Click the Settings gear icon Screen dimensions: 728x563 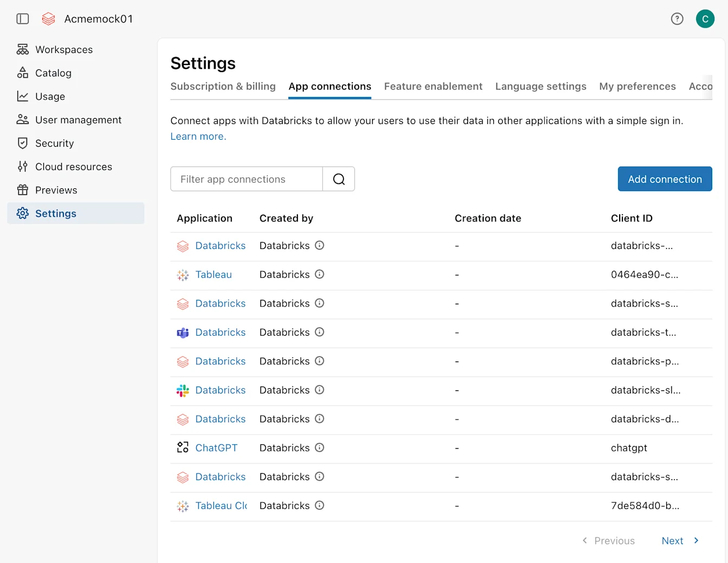pyautogui.click(x=23, y=213)
